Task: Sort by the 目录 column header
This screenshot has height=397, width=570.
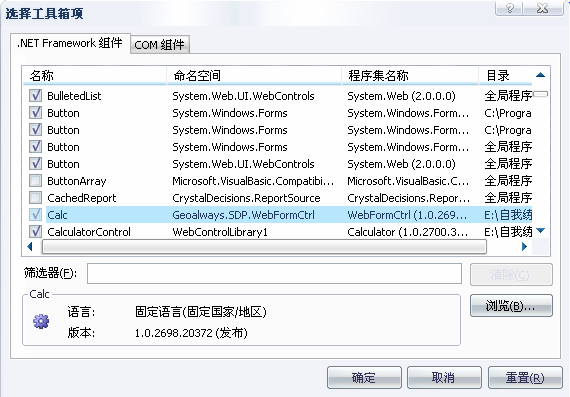Action: [505, 76]
